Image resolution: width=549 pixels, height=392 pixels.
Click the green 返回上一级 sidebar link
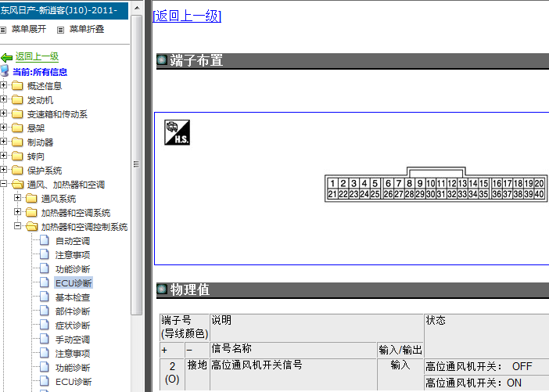click(37, 57)
